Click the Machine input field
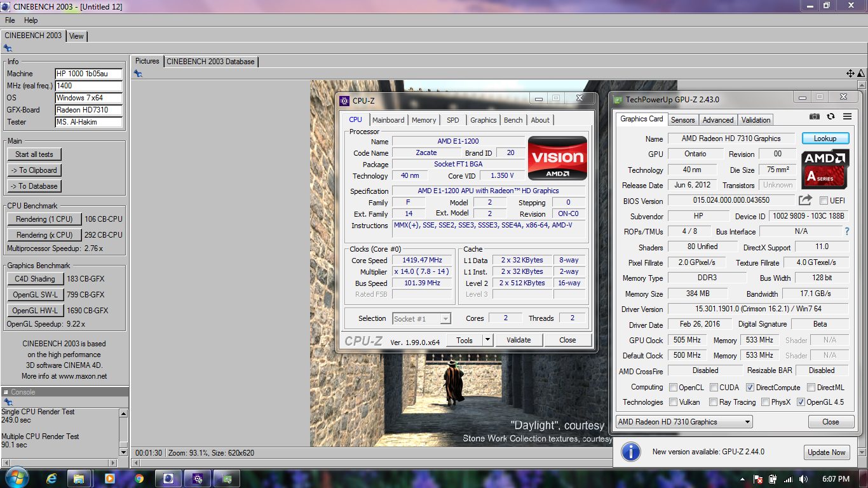Screen dimensions: 868x488 [x=88, y=74]
